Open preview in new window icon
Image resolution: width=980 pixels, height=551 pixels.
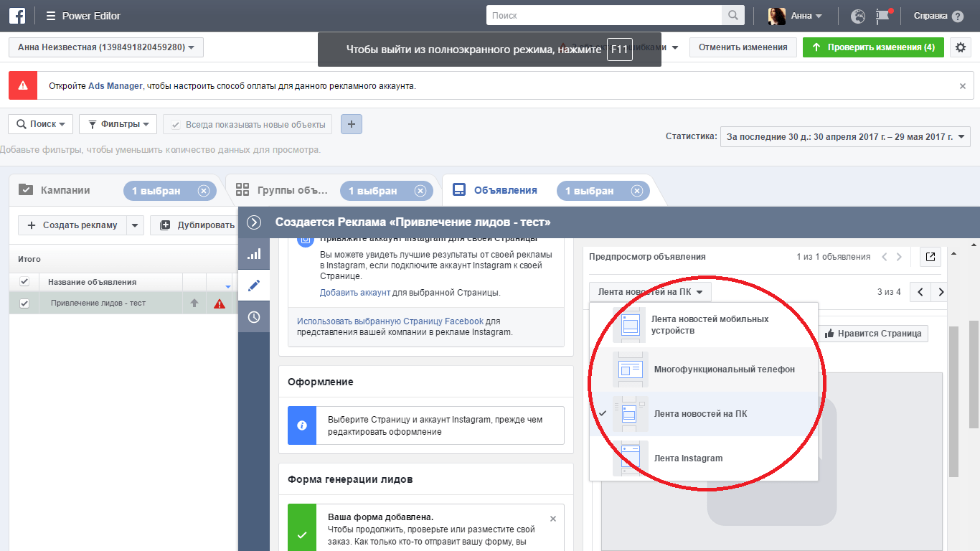pos(930,257)
